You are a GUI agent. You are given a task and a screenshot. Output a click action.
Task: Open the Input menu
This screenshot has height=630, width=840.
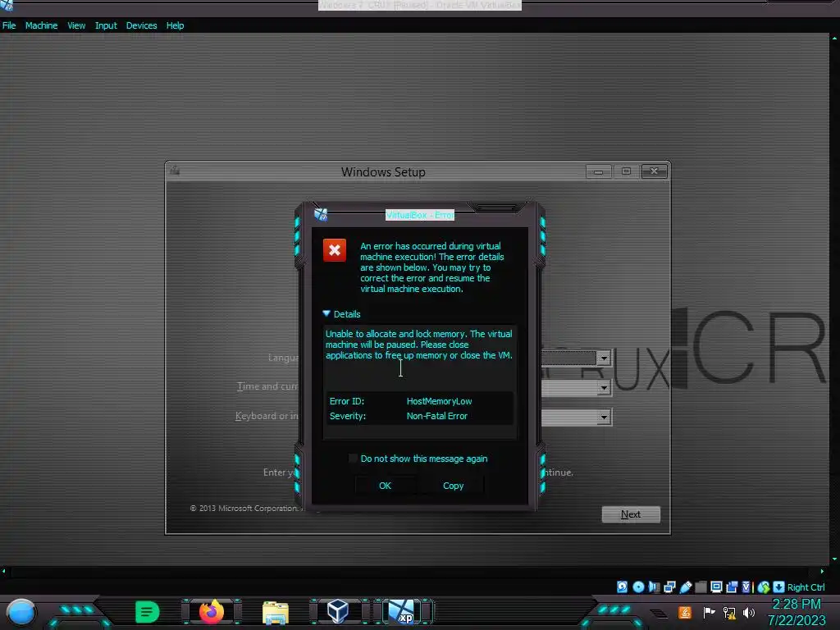point(106,25)
